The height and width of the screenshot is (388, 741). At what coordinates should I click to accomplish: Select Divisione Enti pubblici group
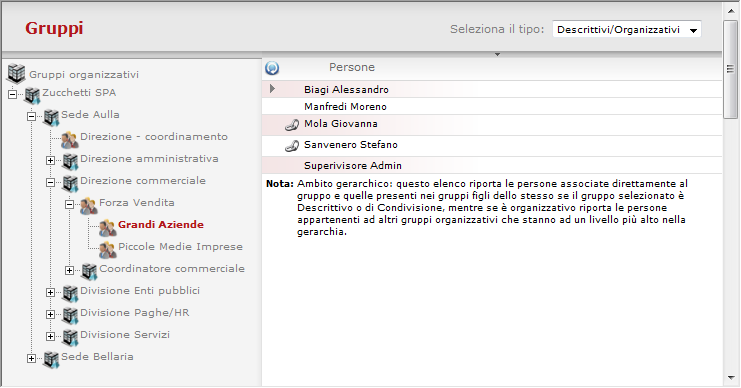click(x=140, y=291)
